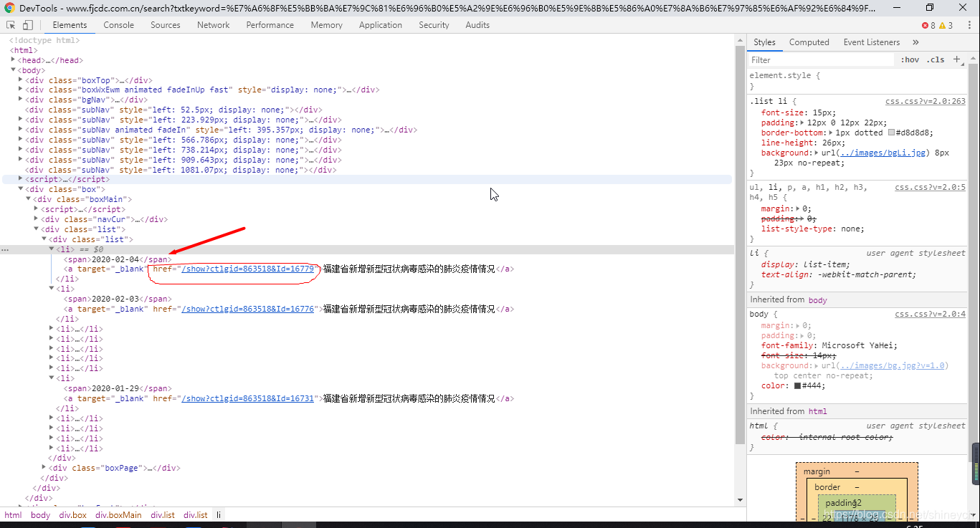Image resolution: width=980 pixels, height=528 pixels.
Task: Expand background shorthand in .list li rule
Action: [x=817, y=153]
